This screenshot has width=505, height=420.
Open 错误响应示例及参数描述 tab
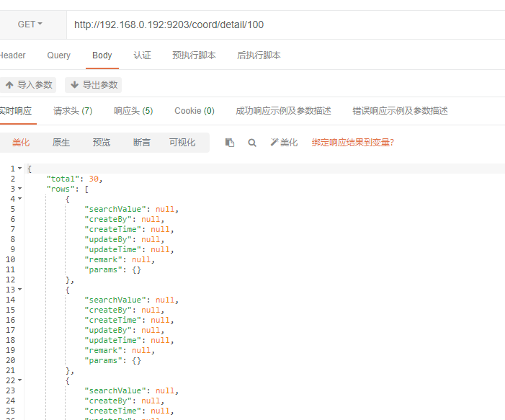400,111
